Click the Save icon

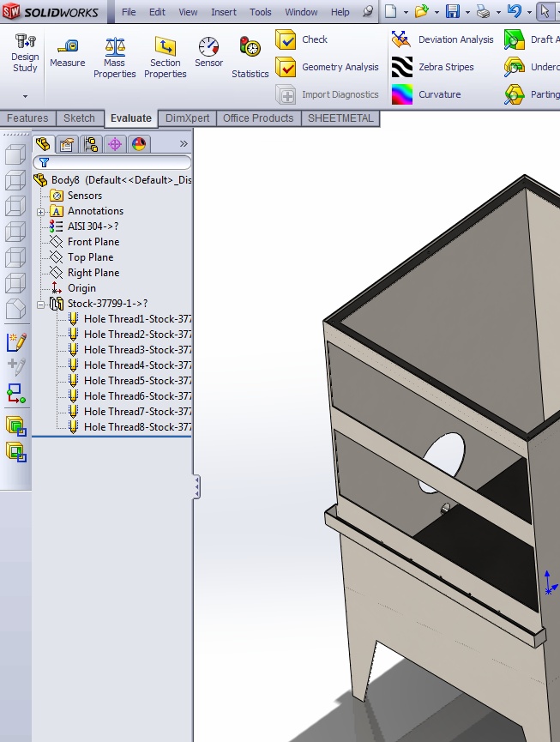[x=453, y=11]
